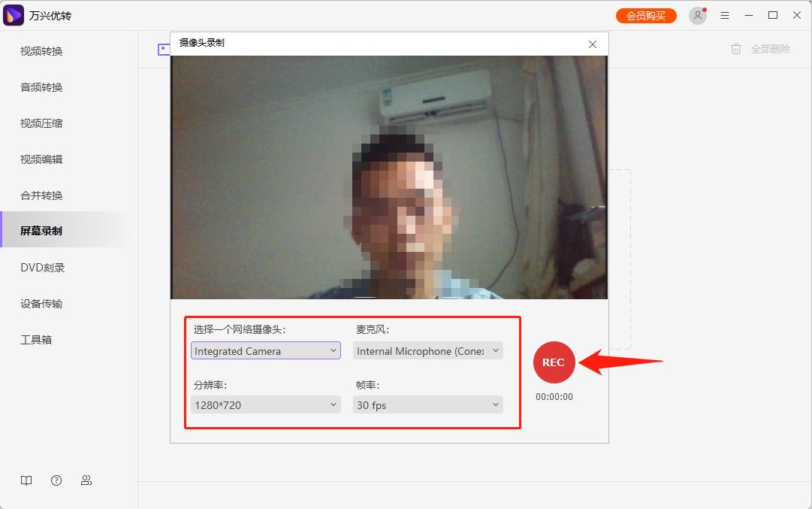The width and height of the screenshot is (812, 509).
Task: Open the user guide book icon
Action: pyautogui.click(x=26, y=480)
